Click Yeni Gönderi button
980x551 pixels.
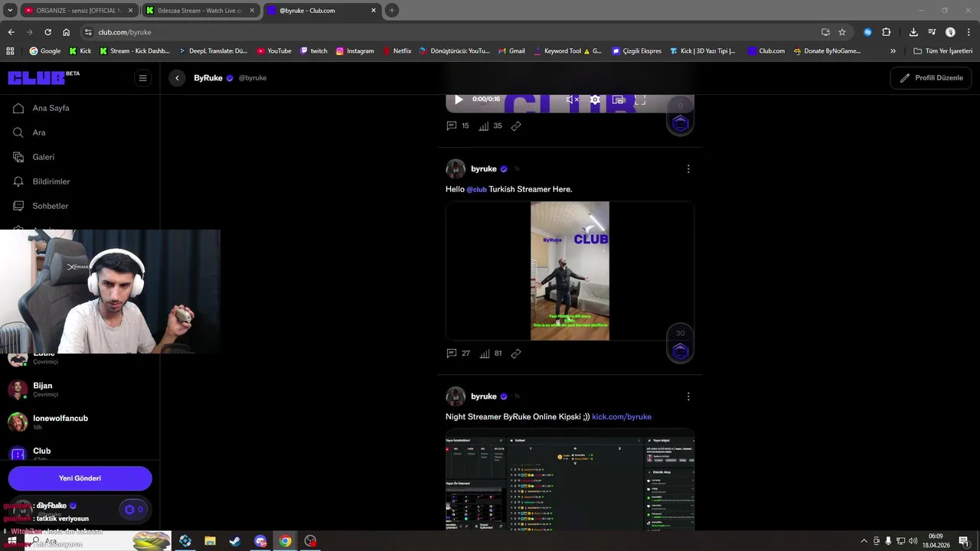pos(80,478)
